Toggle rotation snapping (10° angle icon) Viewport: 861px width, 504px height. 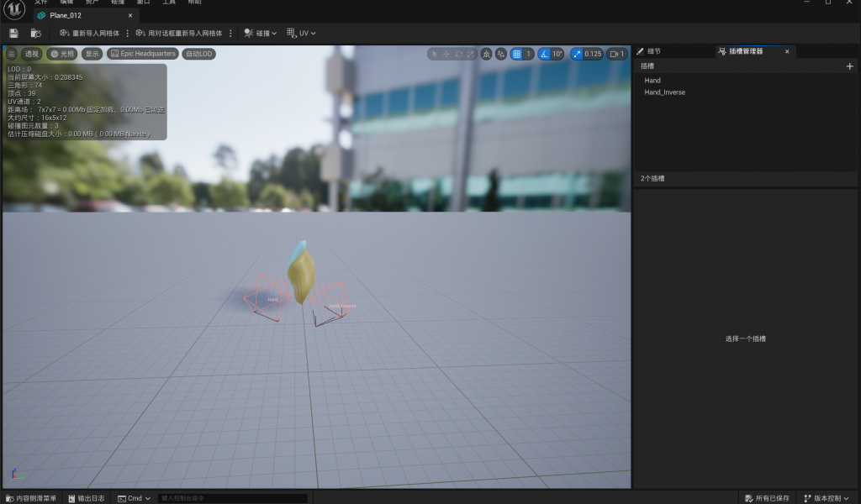(544, 54)
